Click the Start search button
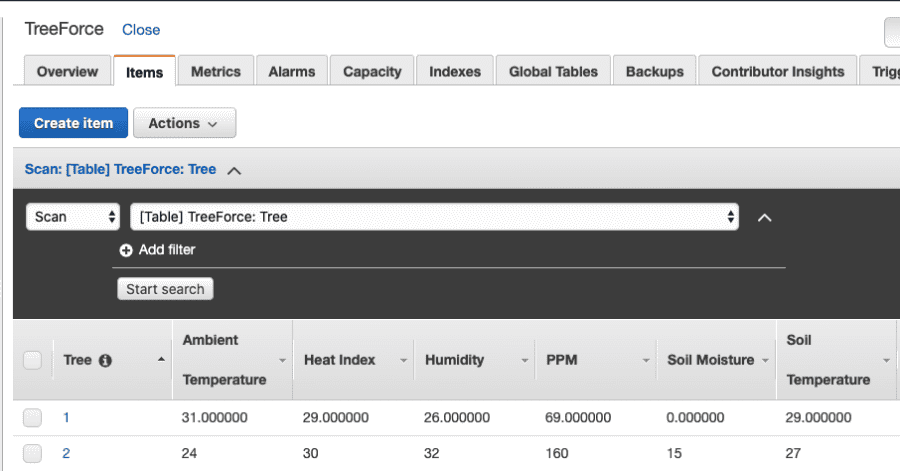900x471 pixels. click(165, 289)
